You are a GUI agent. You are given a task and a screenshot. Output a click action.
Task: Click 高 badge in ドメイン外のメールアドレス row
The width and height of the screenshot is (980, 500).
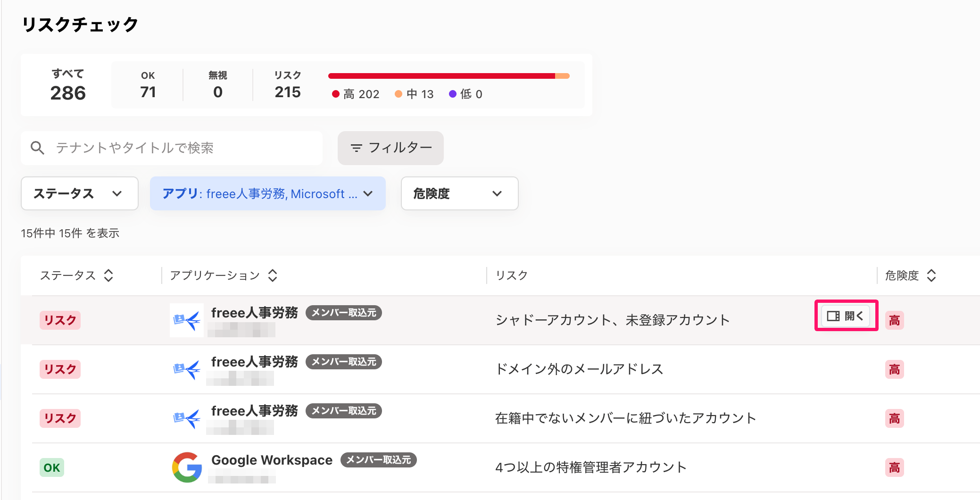coord(895,370)
